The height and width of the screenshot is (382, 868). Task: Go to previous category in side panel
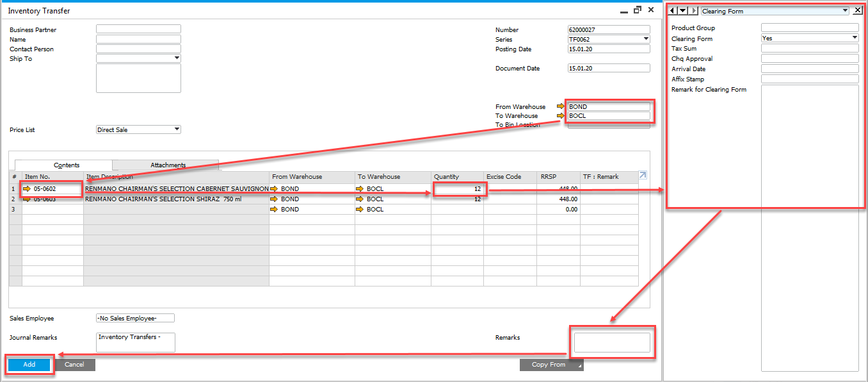tap(672, 11)
